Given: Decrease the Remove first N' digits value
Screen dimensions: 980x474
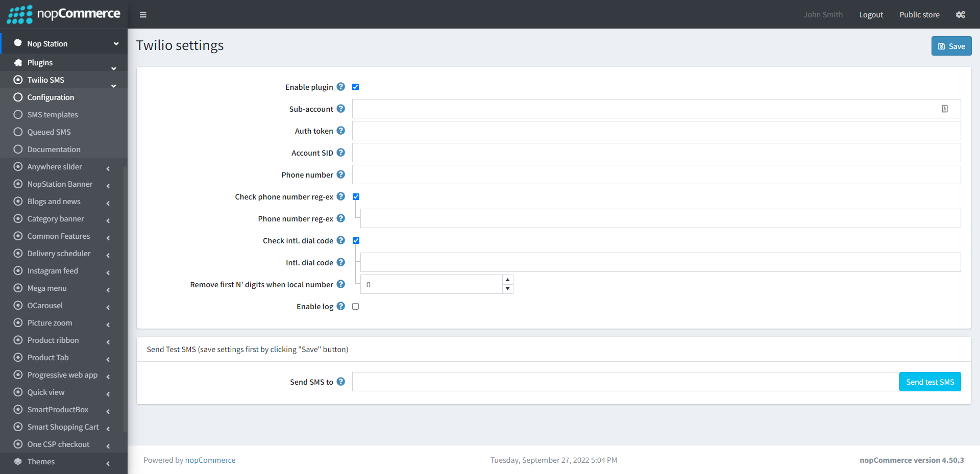Looking at the screenshot, I should click(x=507, y=289).
